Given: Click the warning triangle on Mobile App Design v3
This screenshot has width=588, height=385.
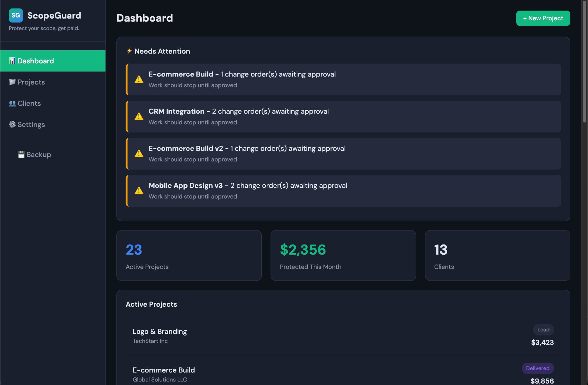Looking at the screenshot, I should (138, 191).
